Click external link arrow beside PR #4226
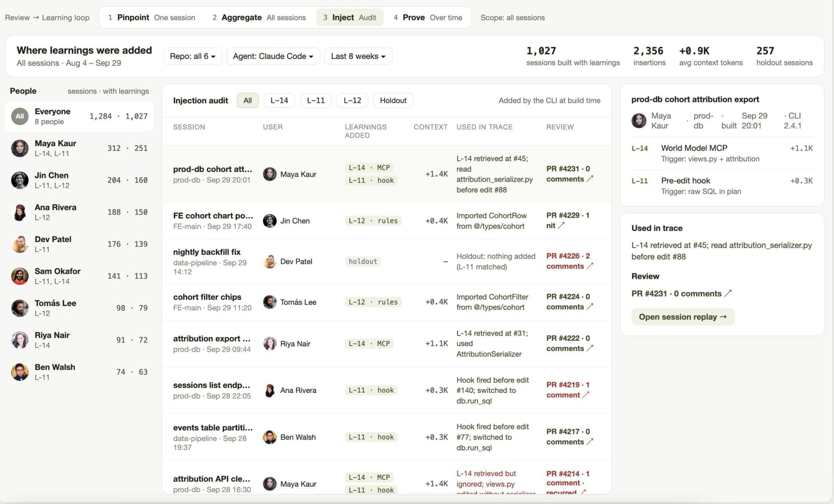 pos(590,266)
